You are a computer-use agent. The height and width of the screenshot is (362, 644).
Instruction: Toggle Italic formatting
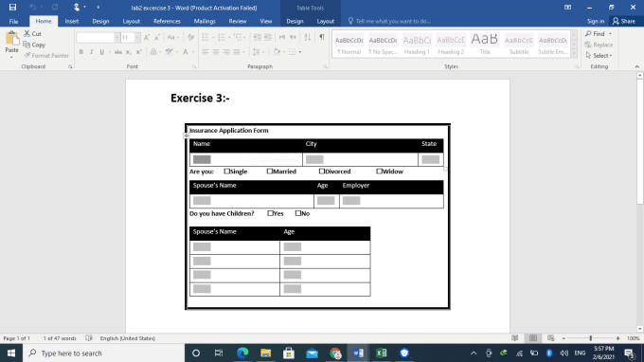coord(91,52)
